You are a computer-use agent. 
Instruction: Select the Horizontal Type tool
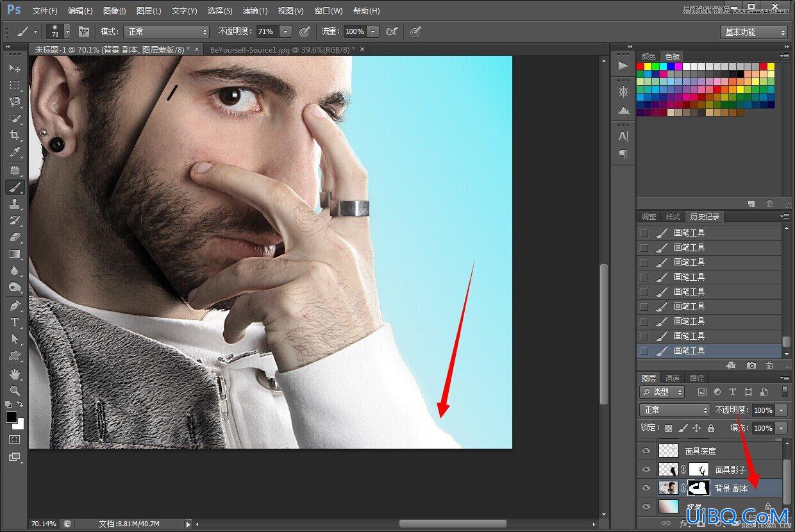pyautogui.click(x=15, y=322)
